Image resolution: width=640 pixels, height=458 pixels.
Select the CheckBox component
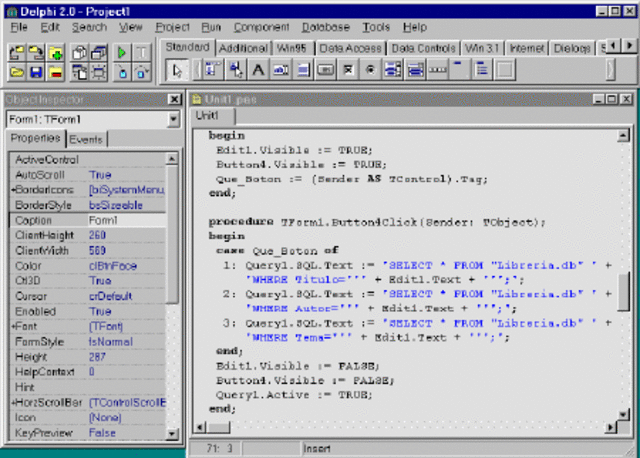pyautogui.click(x=348, y=70)
